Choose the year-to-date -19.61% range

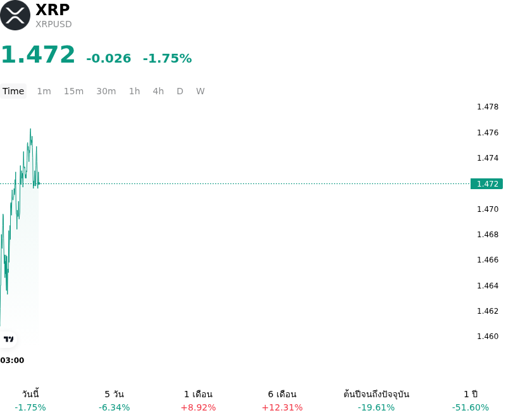pos(376,400)
